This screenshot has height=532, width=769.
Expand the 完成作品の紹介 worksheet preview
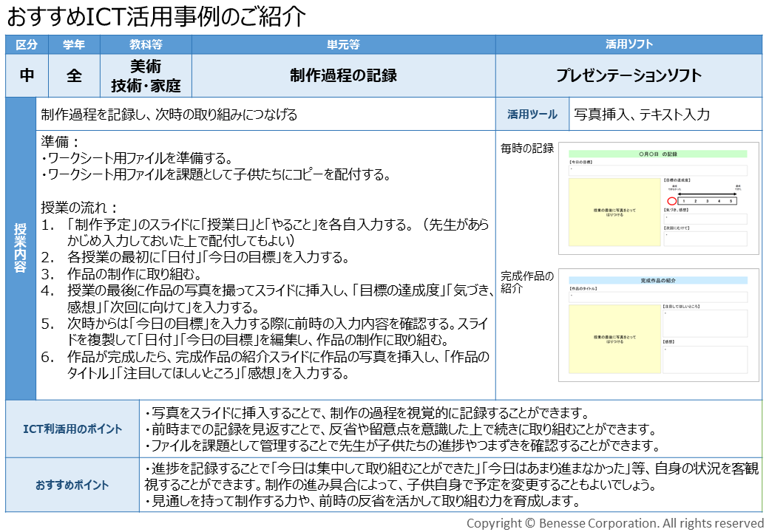click(658, 325)
